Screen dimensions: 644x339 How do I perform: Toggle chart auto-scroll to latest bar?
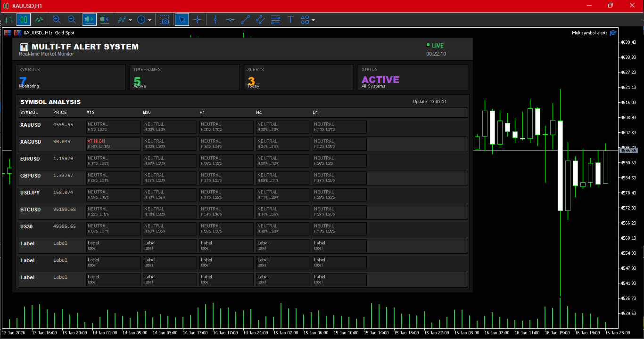click(89, 19)
